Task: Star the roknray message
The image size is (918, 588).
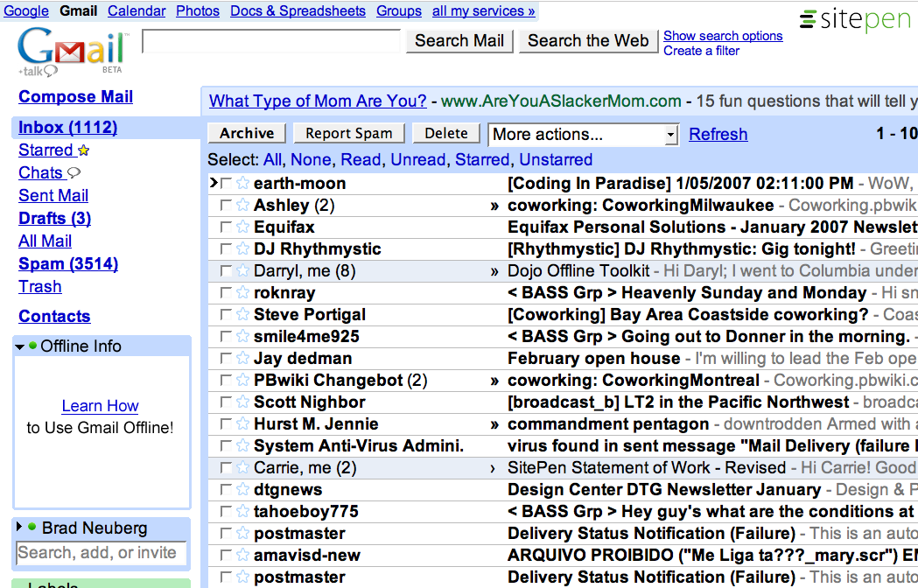Action: pos(243,292)
